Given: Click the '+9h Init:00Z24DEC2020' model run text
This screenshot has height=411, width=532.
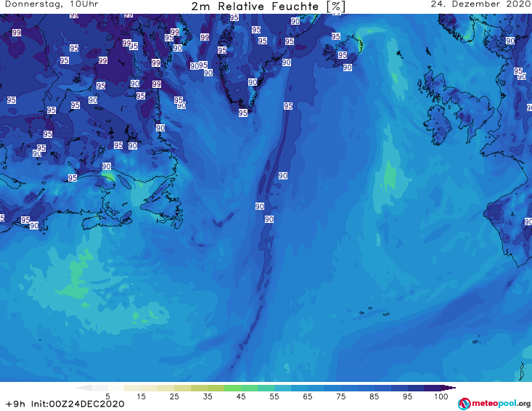Looking at the screenshot, I should (x=65, y=404).
